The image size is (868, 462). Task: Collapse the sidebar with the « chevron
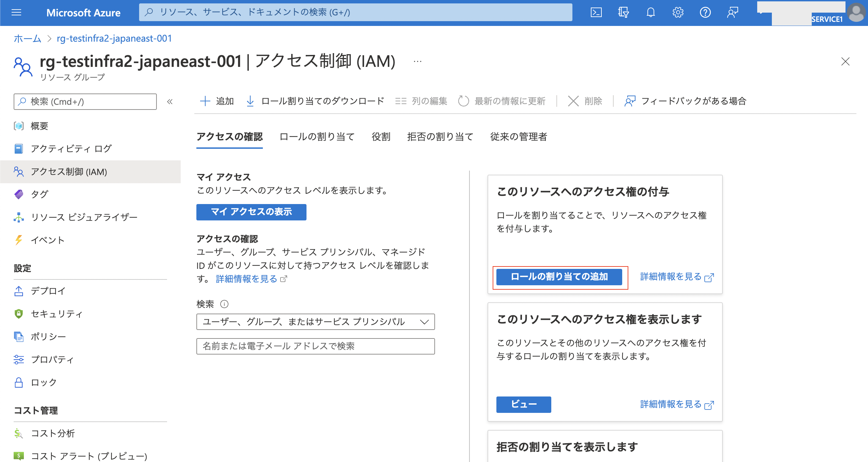[x=169, y=101]
